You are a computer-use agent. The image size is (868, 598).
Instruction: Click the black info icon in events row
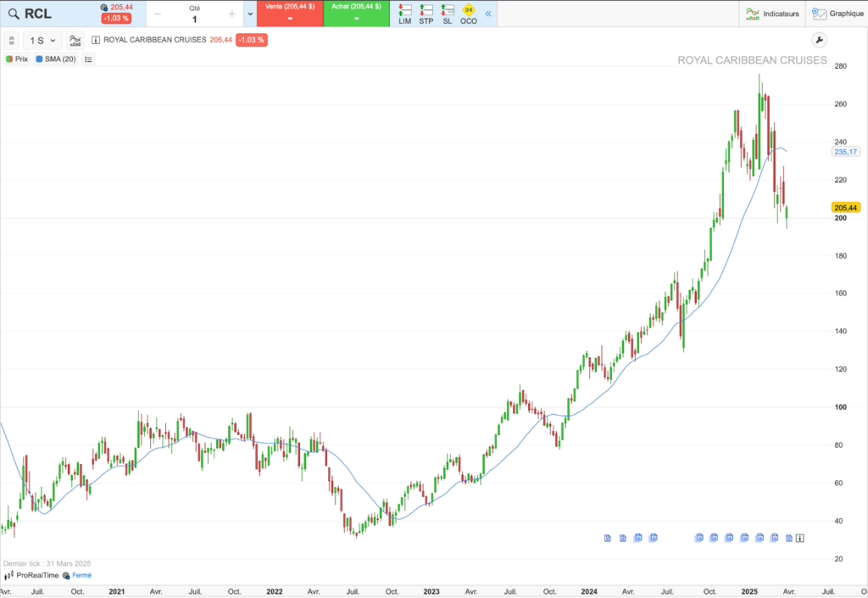tap(800, 538)
